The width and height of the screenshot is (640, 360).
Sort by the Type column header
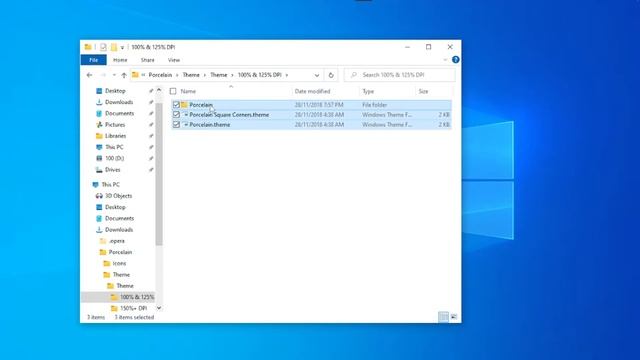[368, 91]
